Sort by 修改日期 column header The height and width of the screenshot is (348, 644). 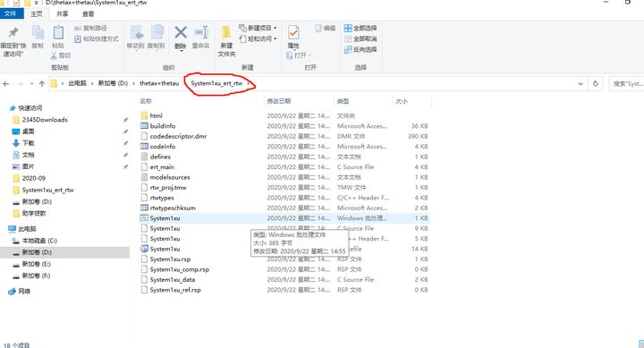pyautogui.click(x=279, y=101)
